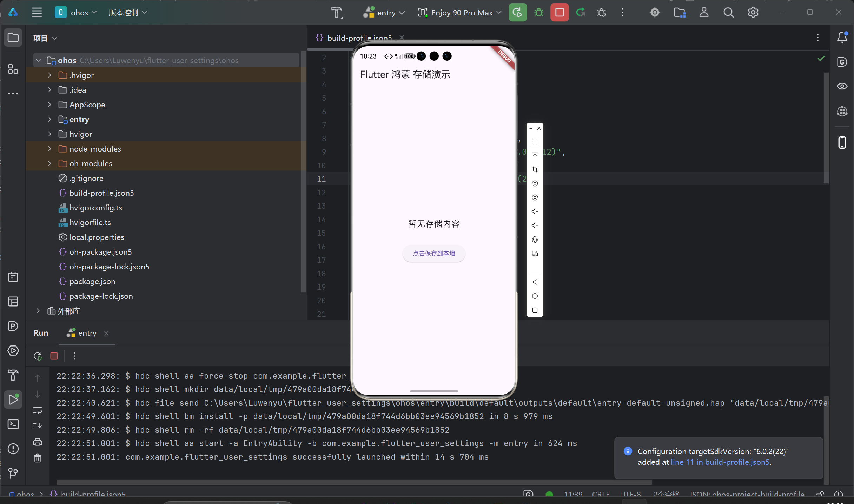
Task: Open the Notifications bell in right sidebar
Action: click(842, 37)
